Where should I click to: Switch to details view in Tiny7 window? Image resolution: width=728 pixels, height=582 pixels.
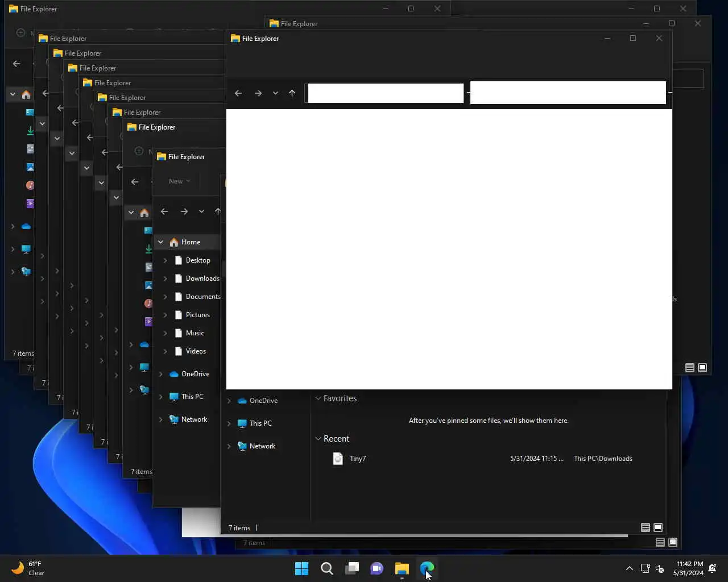646,527
